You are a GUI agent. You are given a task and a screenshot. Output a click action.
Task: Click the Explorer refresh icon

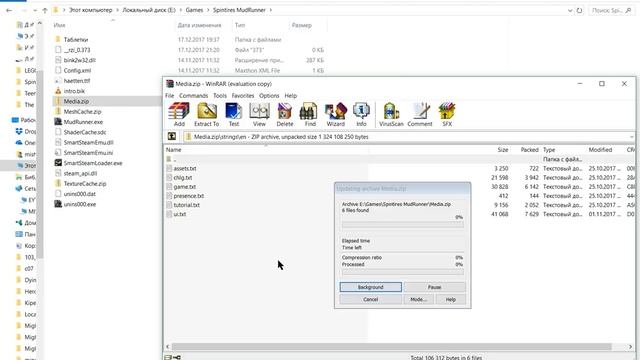tap(579, 10)
